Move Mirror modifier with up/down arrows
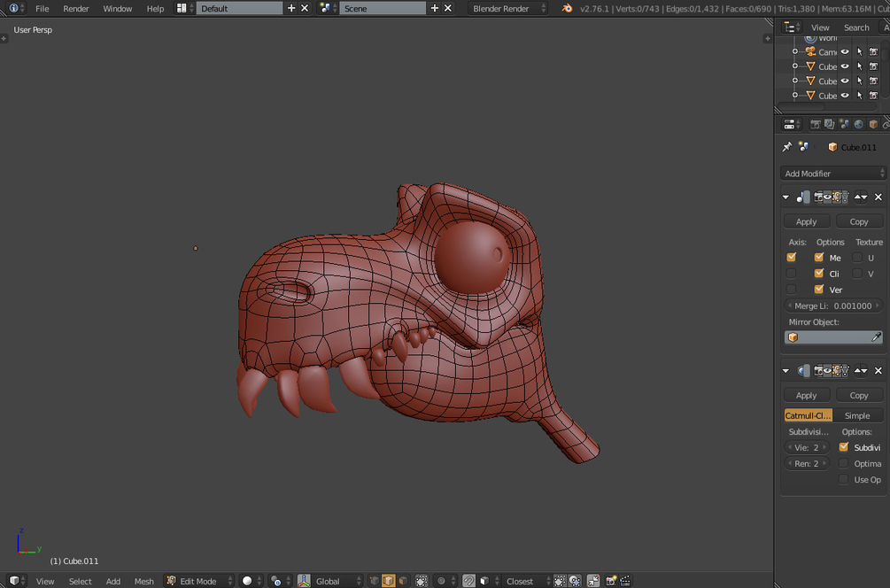The width and height of the screenshot is (890, 588). pos(861,197)
